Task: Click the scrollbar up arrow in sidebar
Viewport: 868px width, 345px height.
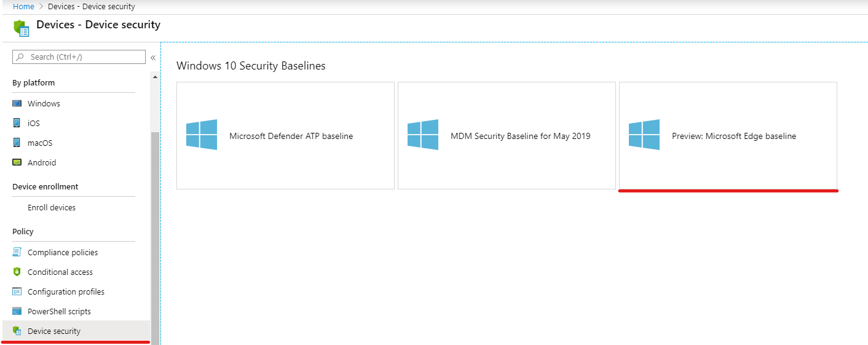Action: pyautogui.click(x=155, y=77)
